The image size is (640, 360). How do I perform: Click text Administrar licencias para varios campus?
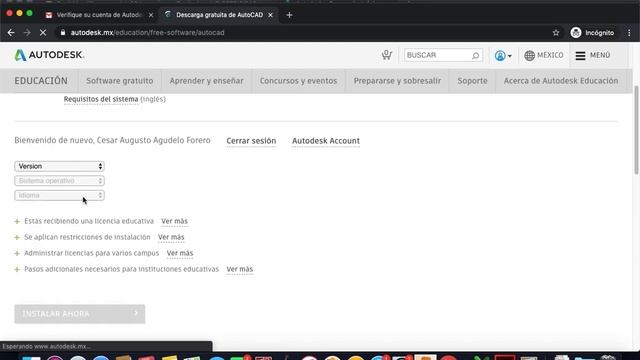coord(91,253)
